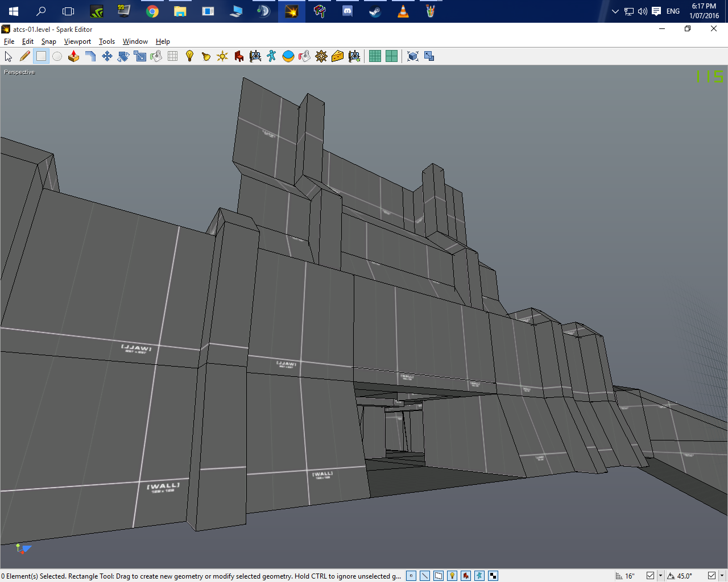Click the ENG language indicator
Image resolution: width=728 pixels, height=582 pixels.
pos(673,11)
